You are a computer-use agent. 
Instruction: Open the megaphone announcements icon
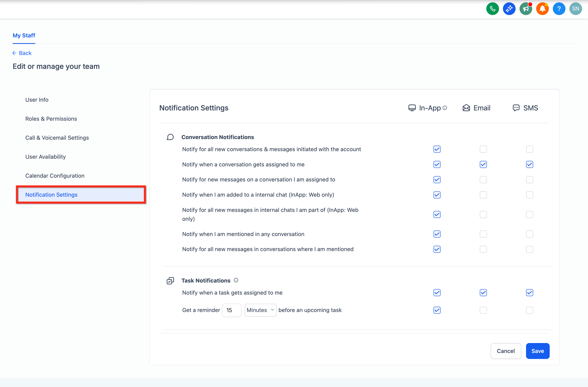(525, 9)
